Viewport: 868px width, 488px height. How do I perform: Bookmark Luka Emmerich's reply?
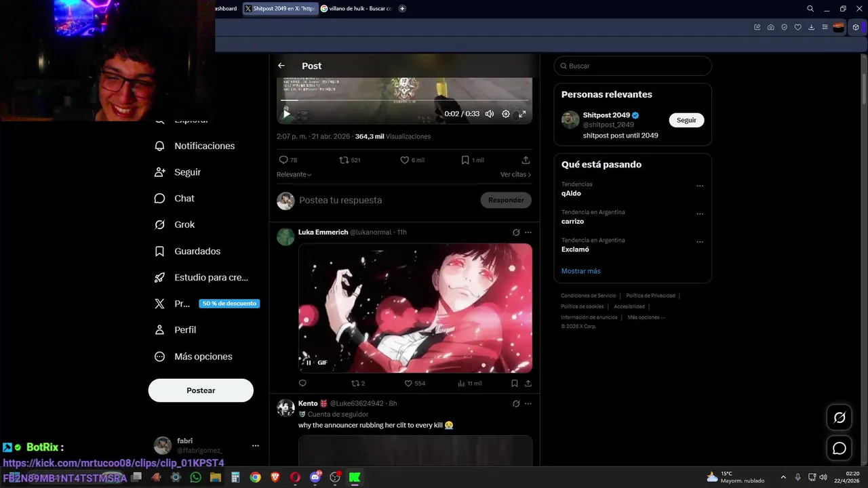pos(515,383)
